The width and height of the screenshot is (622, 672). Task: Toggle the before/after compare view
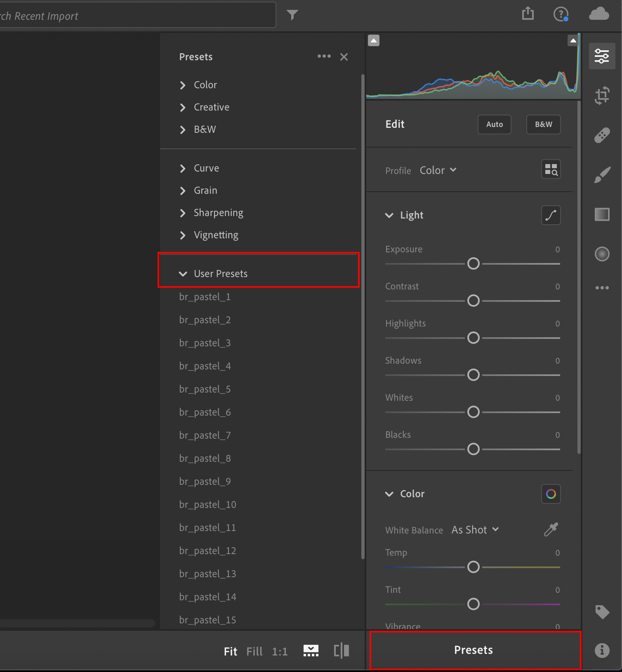(x=341, y=651)
